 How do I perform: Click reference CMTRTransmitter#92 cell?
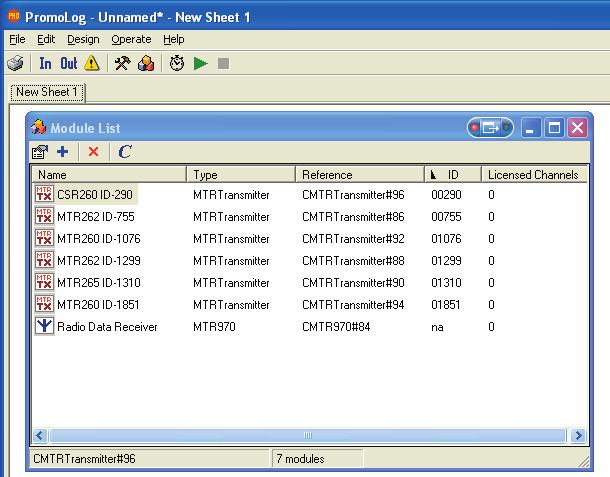(353, 238)
